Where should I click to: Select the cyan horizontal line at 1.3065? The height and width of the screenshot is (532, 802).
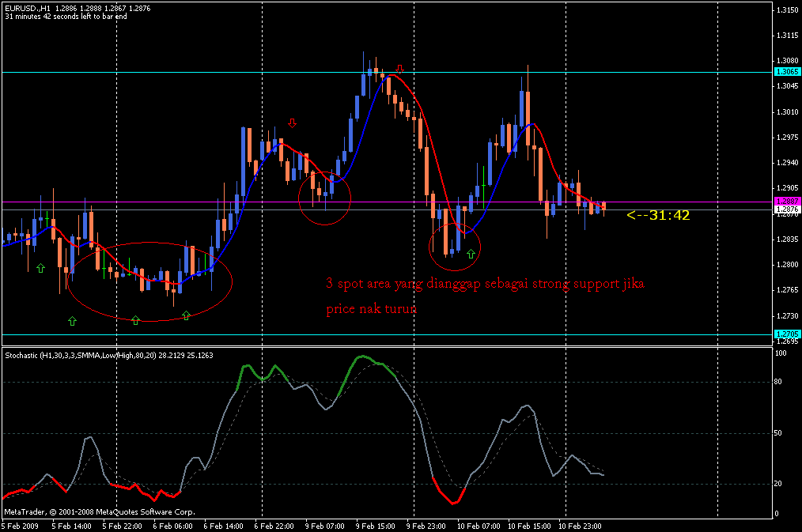coord(387,73)
